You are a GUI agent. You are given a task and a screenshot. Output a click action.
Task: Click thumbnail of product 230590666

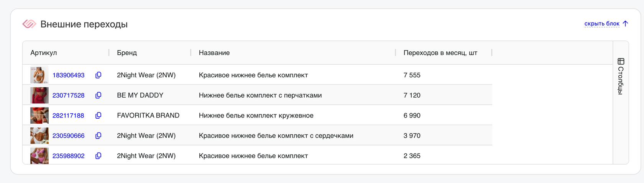tap(39, 136)
